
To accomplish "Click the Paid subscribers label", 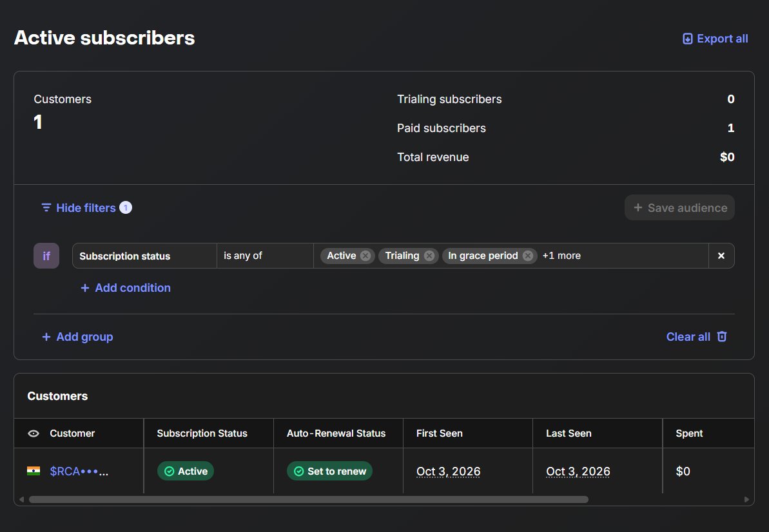I will click(x=442, y=128).
